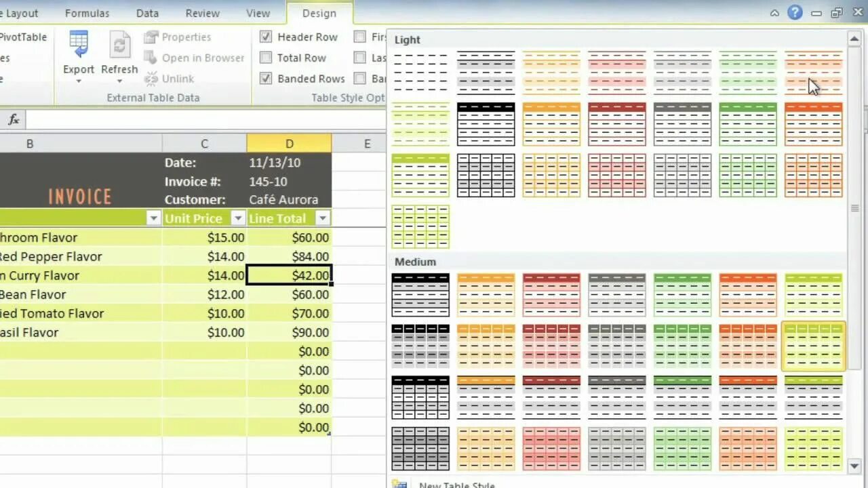Apply the dark red header Medium style

click(551, 295)
